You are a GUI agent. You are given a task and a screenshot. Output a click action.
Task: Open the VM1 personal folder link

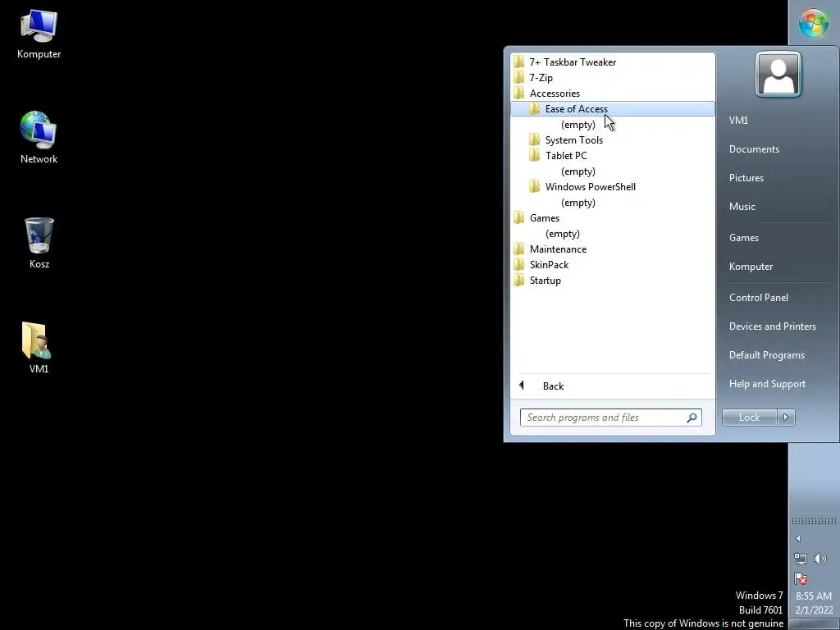tap(738, 120)
